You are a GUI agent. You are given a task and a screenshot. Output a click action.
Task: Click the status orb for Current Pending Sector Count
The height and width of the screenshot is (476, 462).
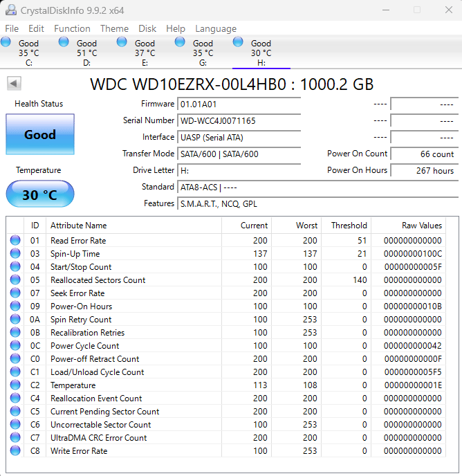(x=15, y=412)
